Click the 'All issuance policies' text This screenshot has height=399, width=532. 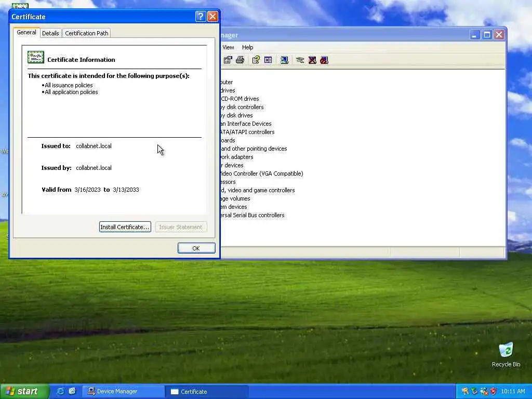click(69, 85)
